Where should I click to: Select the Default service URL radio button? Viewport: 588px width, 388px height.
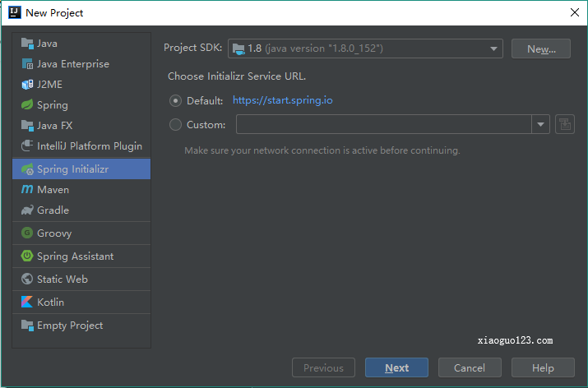click(x=175, y=101)
